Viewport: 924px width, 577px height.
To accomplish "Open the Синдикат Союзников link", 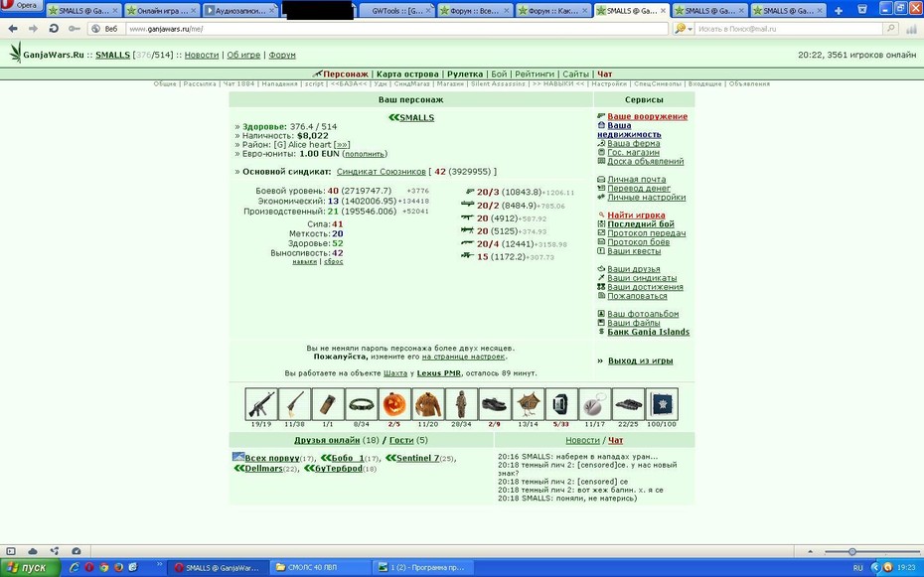I will click(x=381, y=172).
